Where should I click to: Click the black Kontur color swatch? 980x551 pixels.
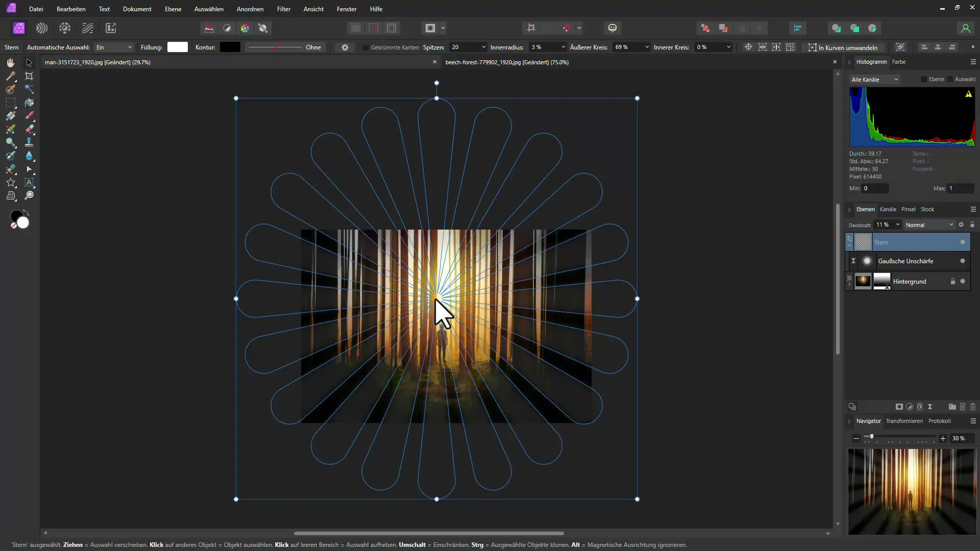click(x=230, y=47)
